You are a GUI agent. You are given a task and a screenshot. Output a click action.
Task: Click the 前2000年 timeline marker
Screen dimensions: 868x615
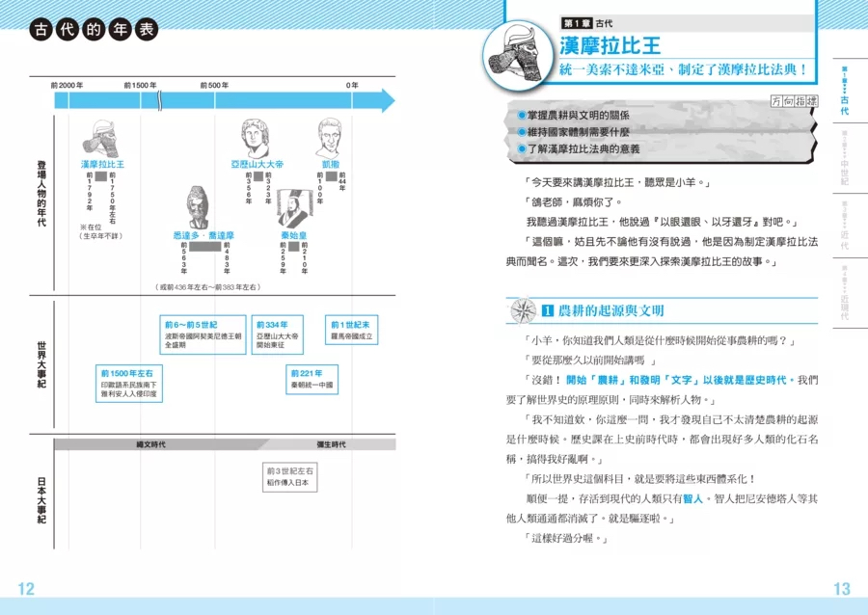[67, 85]
